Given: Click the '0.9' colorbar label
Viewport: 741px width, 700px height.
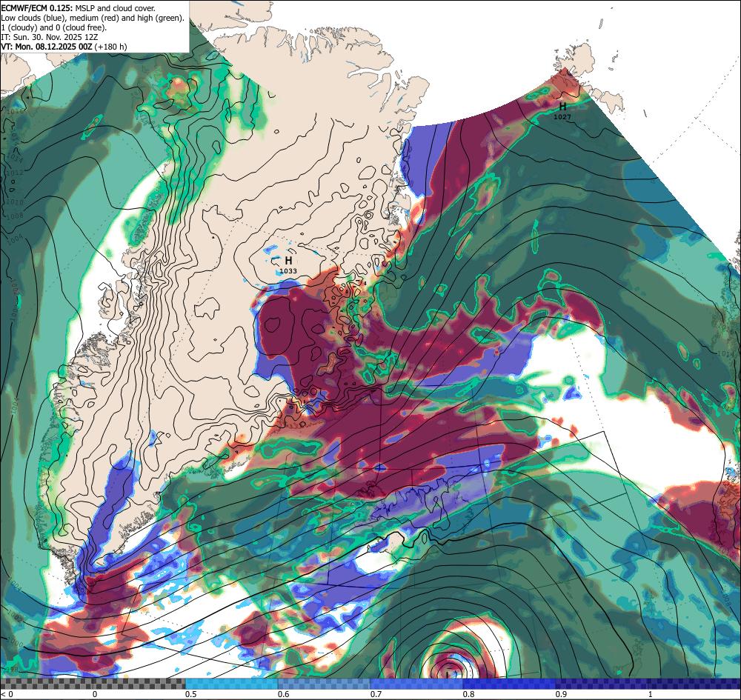Looking at the screenshot, I should click(x=562, y=694).
